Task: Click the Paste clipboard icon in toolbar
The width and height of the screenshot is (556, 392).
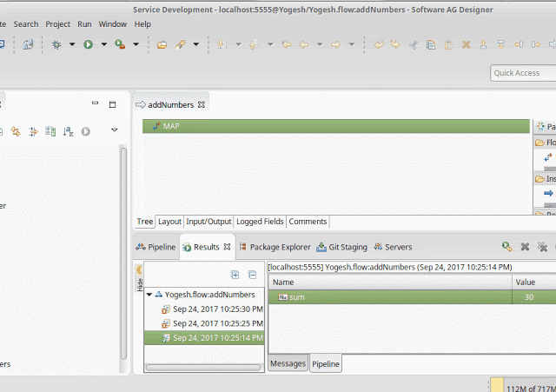Action: click(x=448, y=44)
